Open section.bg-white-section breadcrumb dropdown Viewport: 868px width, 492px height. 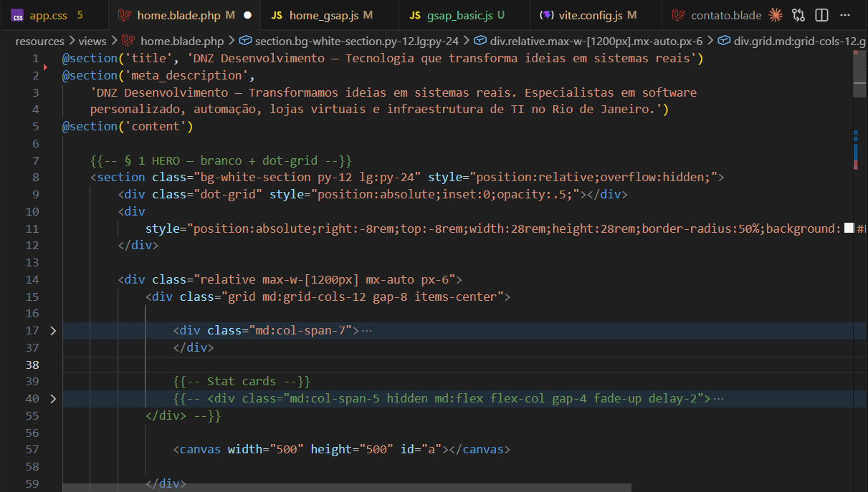pyautogui.click(x=356, y=41)
